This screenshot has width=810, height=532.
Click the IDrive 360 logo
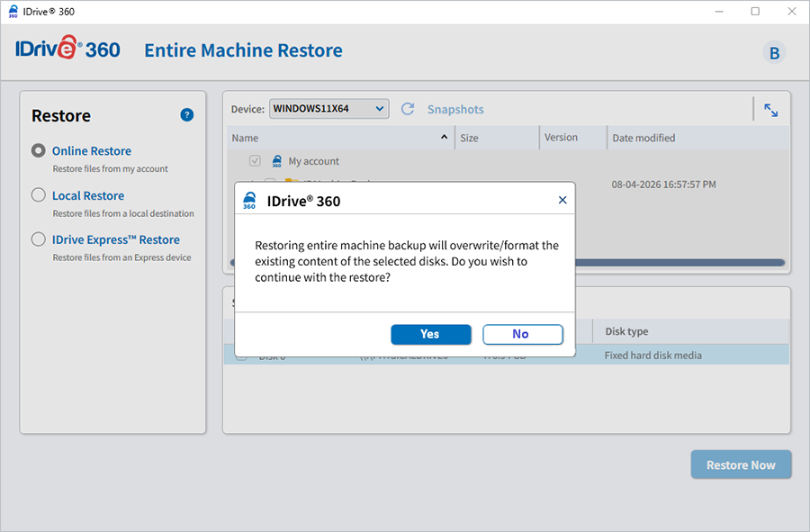coord(67,50)
